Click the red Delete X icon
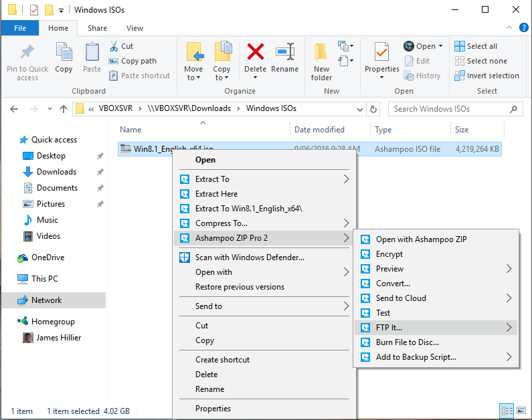 [255, 52]
